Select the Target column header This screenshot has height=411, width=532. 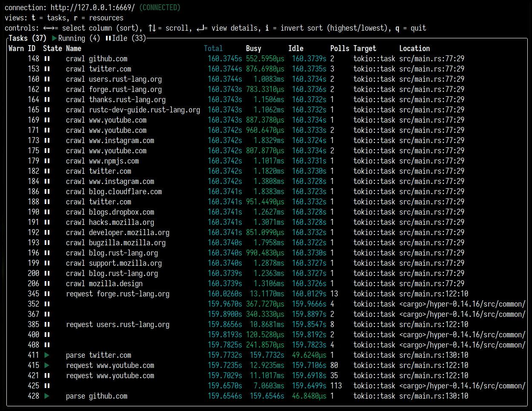[x=365, y=49]
